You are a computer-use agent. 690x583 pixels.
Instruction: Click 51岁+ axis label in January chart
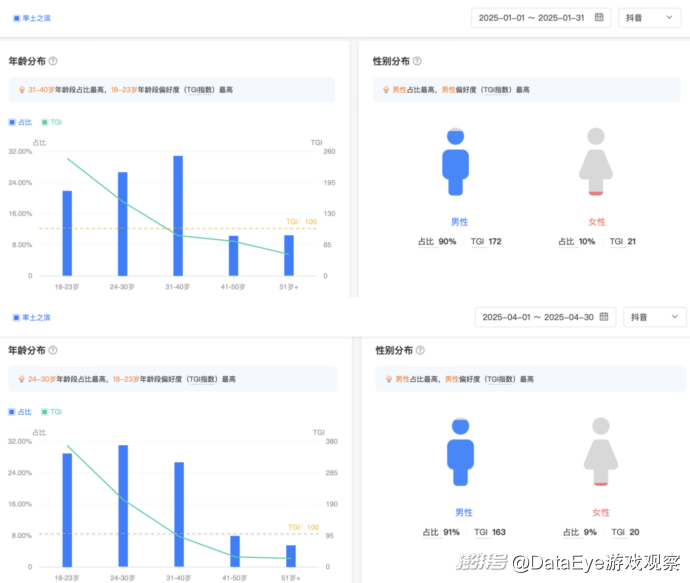tap(289, 287)
